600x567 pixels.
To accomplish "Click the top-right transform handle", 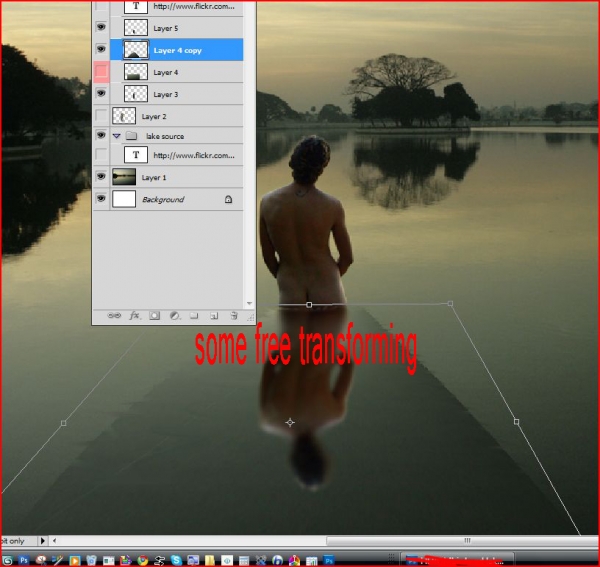I will (450, 303).
